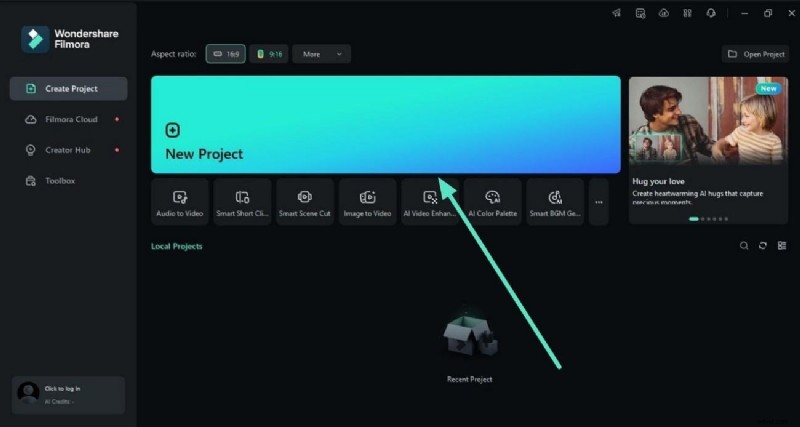Launch the Smart Scene Cut tool

(x=305, y=202)
